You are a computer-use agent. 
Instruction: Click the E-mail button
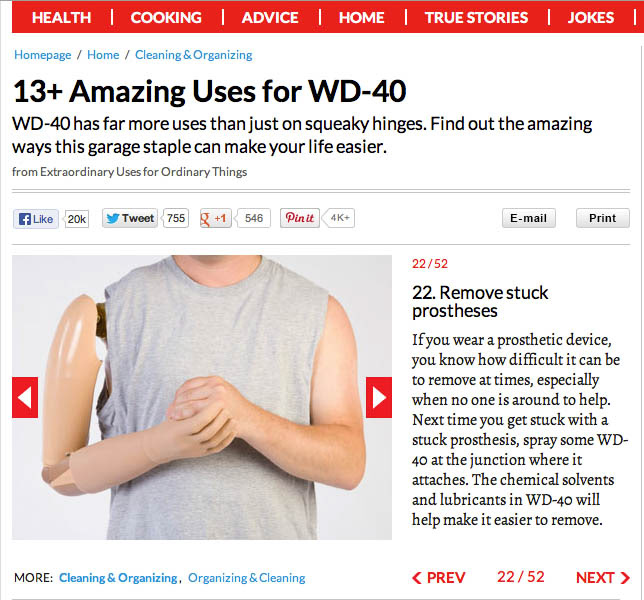point(529,218)
